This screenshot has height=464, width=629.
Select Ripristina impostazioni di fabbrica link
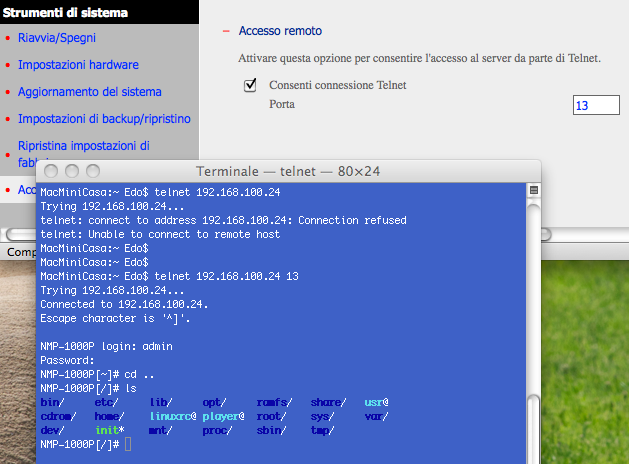pyautogui.click(x=84, y=146)
